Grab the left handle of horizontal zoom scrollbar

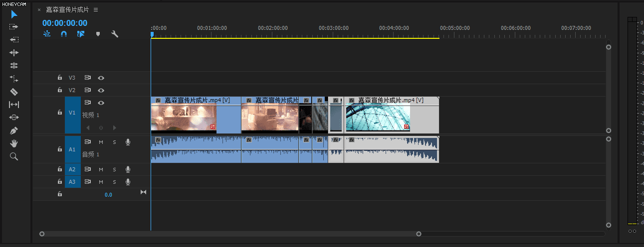tap(42, 234)
